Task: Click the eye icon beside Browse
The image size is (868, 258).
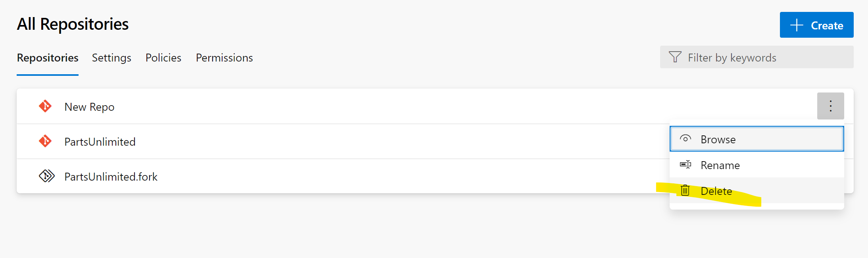Action: click(685, 139)
